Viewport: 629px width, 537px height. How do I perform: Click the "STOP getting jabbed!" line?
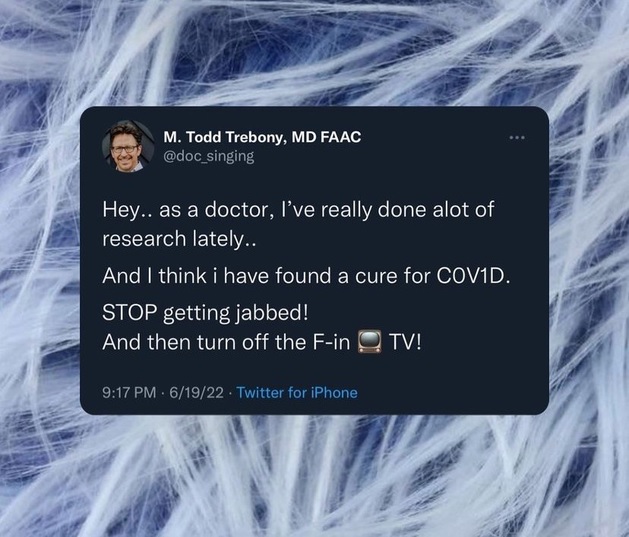pos(205,313)
